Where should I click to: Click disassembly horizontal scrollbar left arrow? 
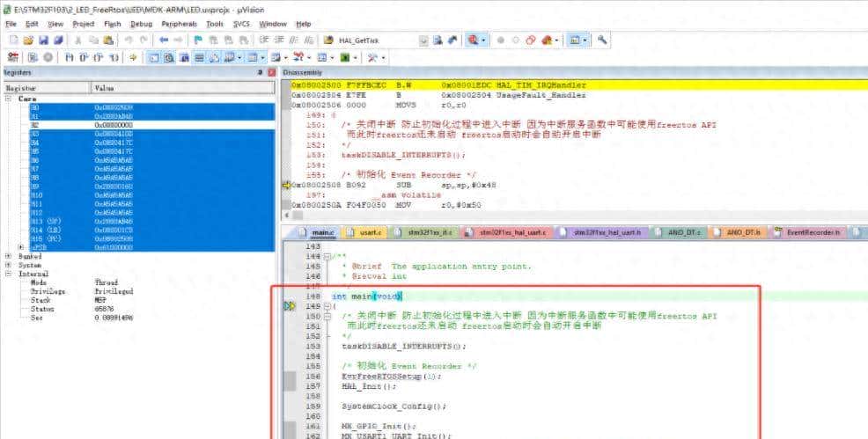point(285,215)
